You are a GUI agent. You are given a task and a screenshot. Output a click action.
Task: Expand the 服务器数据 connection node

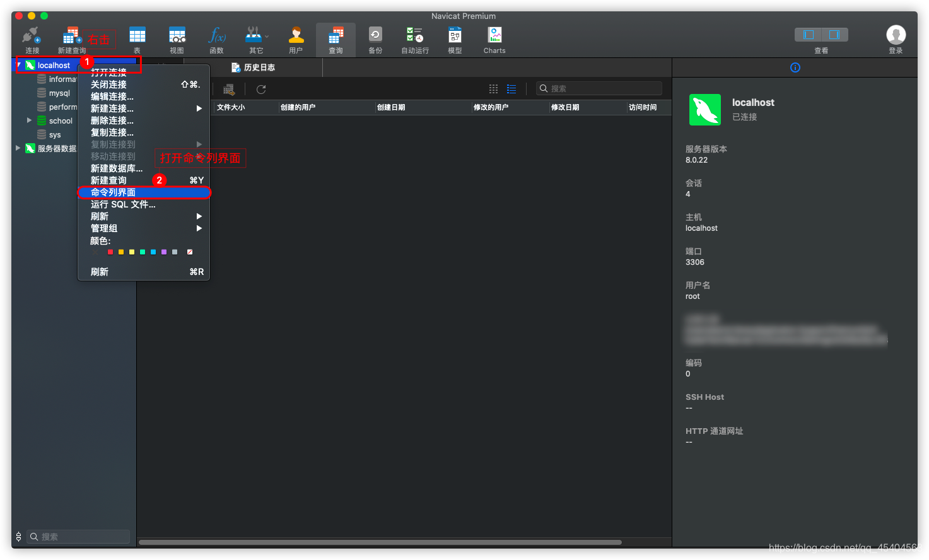pyautogui.click(x=18, y=148)
